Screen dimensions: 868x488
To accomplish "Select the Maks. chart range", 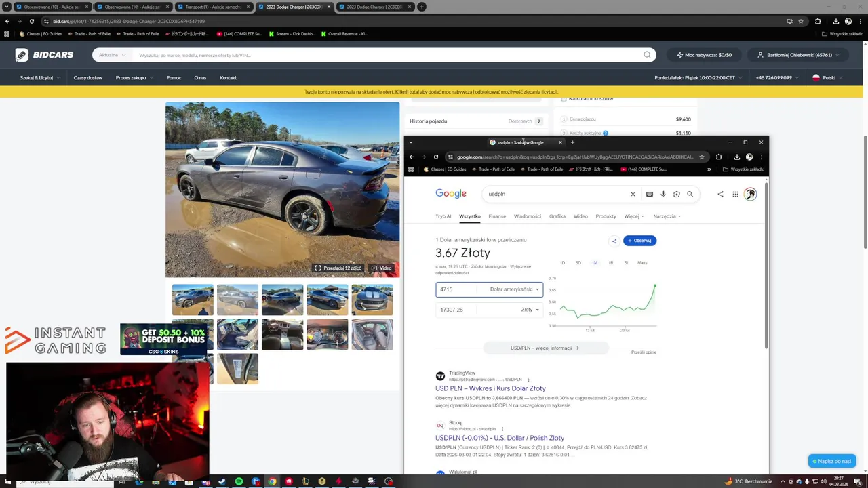I will click(x=643, y=262).
